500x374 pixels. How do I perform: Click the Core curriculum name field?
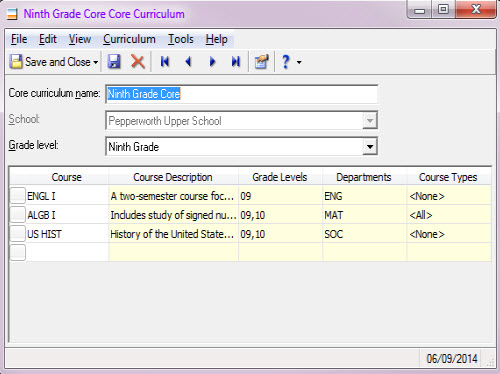242,94
